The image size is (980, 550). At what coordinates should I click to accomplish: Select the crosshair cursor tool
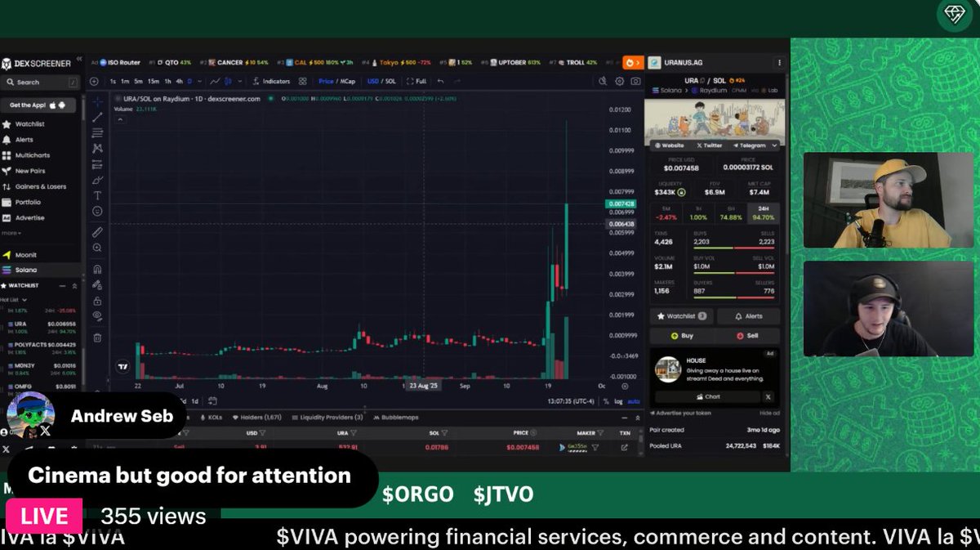[x=97, y=102]
